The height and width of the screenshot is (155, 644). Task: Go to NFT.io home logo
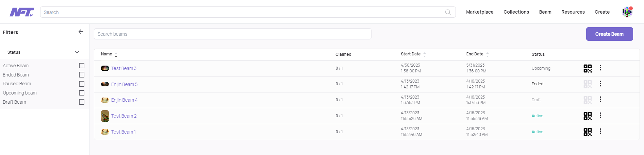[22, 12]
